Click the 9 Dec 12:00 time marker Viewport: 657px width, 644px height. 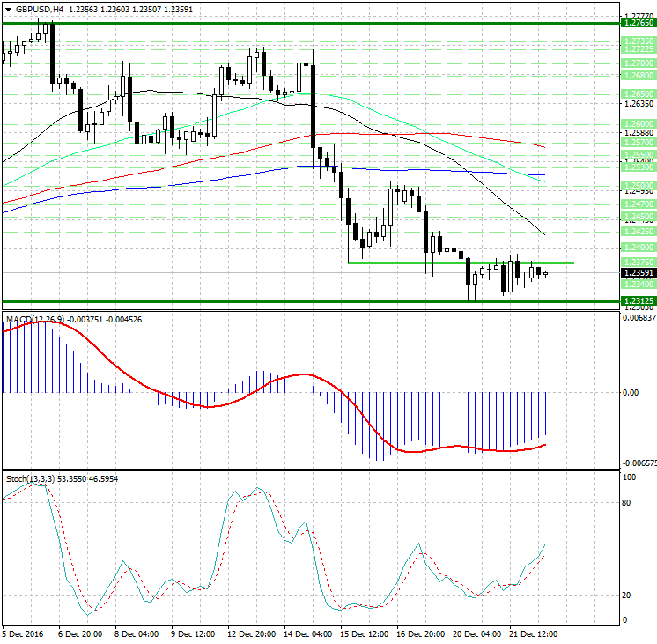tap(194, 633)
